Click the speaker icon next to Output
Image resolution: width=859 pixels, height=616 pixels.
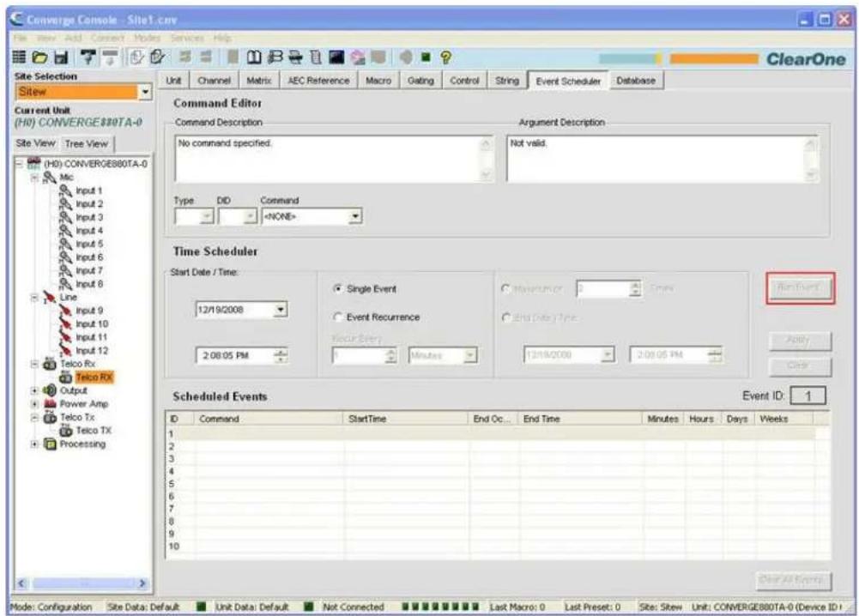50,390
